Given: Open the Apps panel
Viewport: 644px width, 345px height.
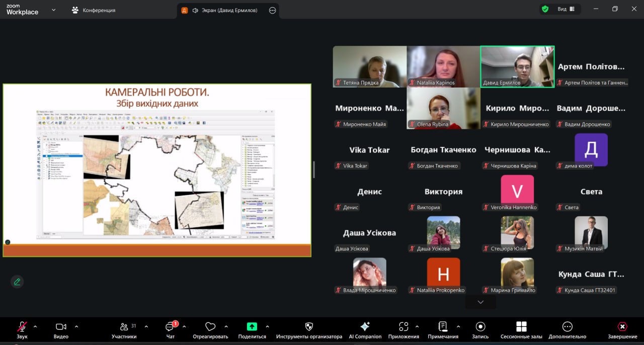Looking at the screenshot, I should [x=404, y=327].
